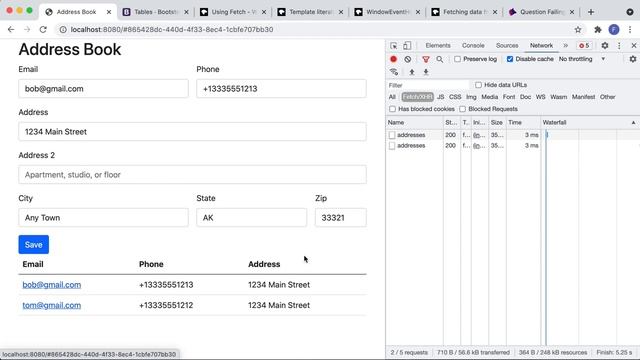The width and height of the screenshot is (640, 360).
Task: Open the tom@gmail.com link
Action: pyautogui.click(x=52, y=305)
